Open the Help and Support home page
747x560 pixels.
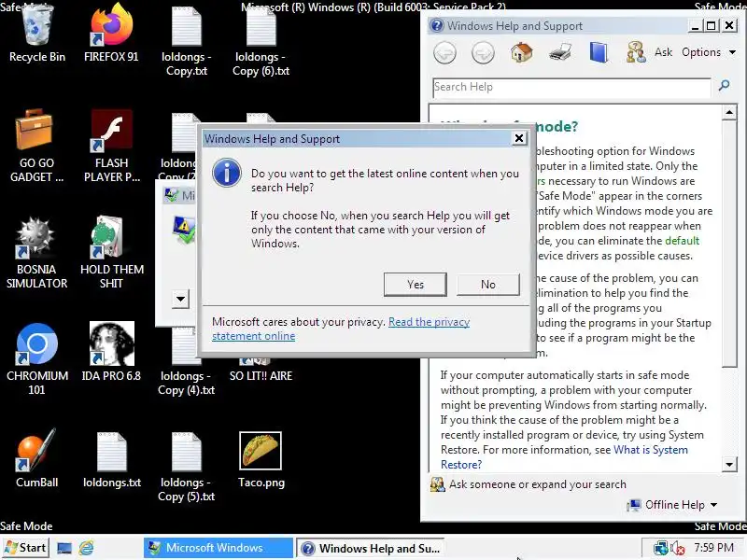coord(522,52)
